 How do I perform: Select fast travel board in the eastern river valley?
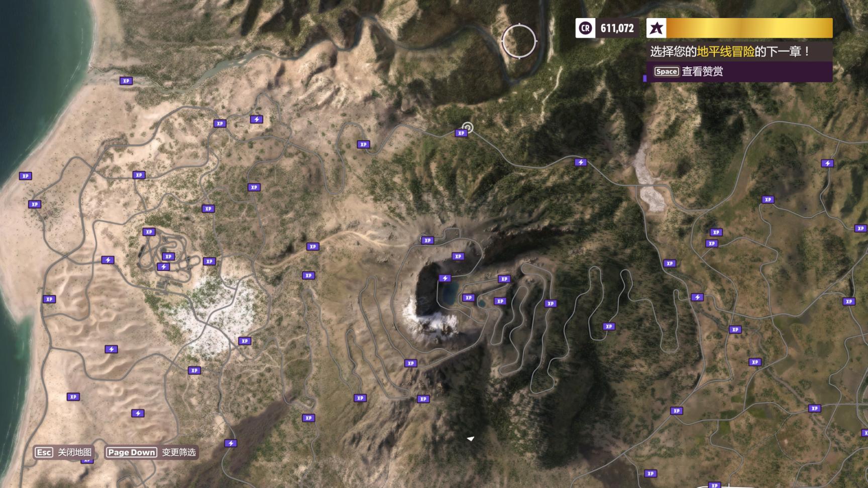[697, 297]
